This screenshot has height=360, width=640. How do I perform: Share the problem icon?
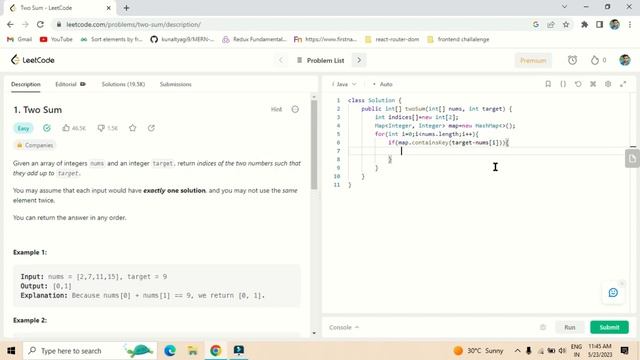click(151, 128)
